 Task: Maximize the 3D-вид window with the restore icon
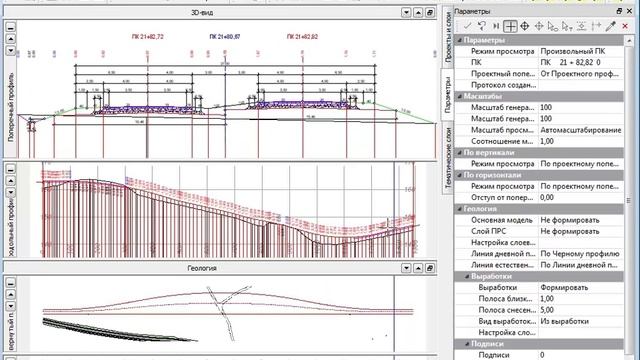click(429, 13)
